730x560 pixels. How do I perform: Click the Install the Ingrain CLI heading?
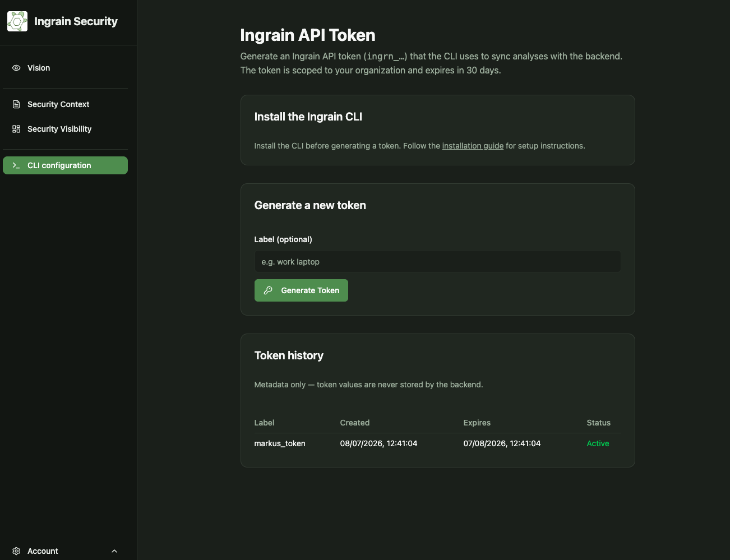click(x=308, y=117)
